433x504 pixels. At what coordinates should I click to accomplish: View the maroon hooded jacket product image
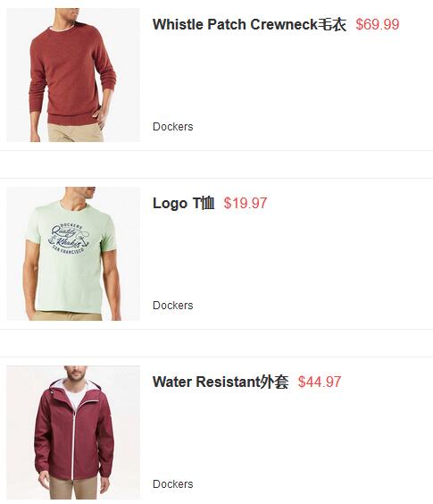pyautogui.click(x=73, y=433)
